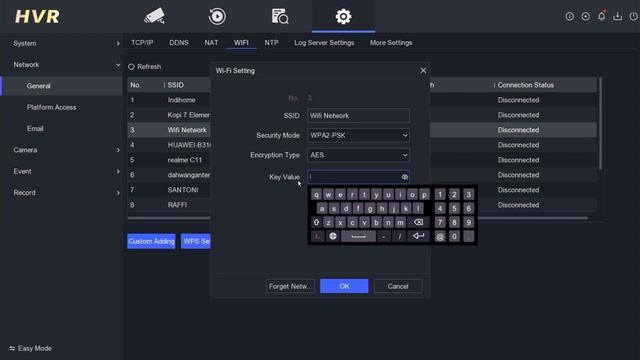Click the WPS Settings button

pyautogui.click(x=196, y=241)
